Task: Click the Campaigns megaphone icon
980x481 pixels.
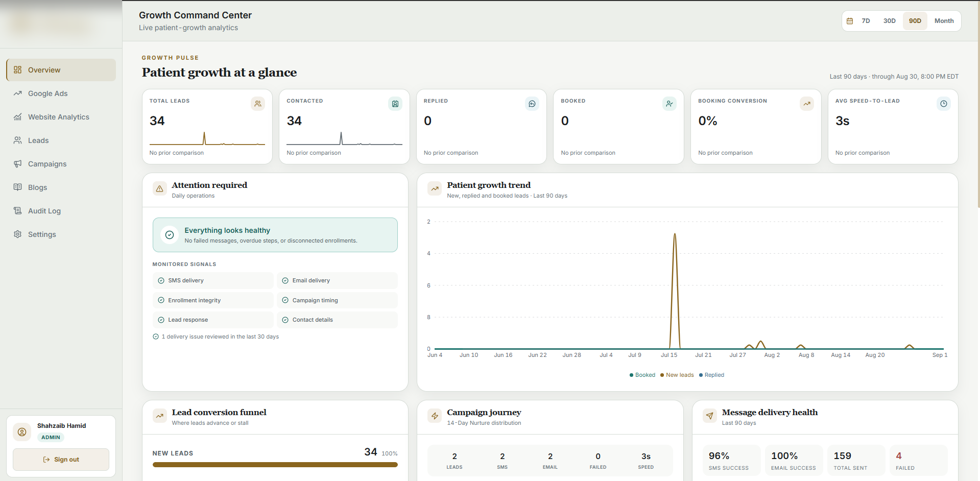Action: pyautogui.click(x=18, y=164)
